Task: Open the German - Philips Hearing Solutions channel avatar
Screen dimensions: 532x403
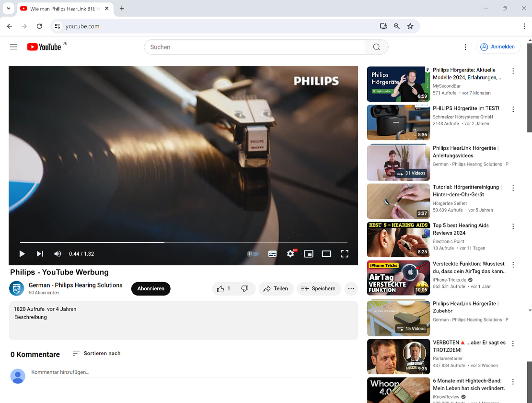Action: point(17,289)
